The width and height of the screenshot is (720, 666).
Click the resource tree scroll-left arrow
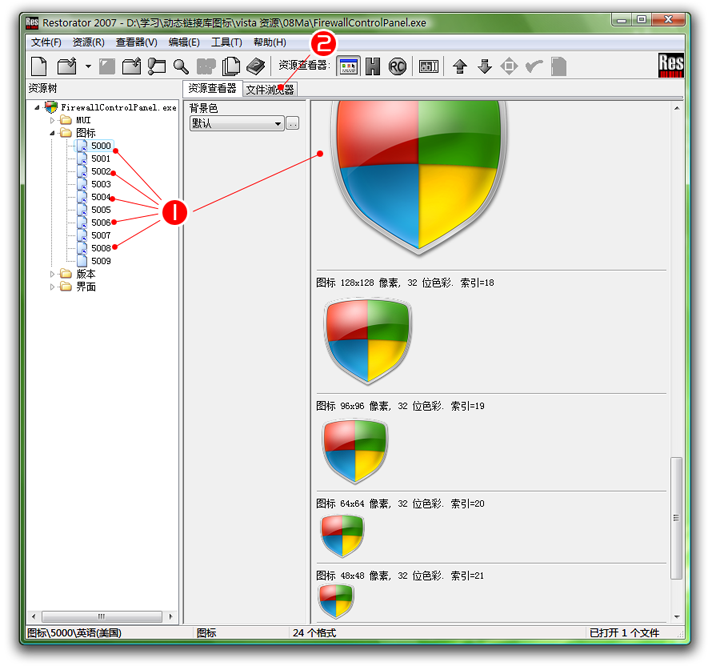33,616
